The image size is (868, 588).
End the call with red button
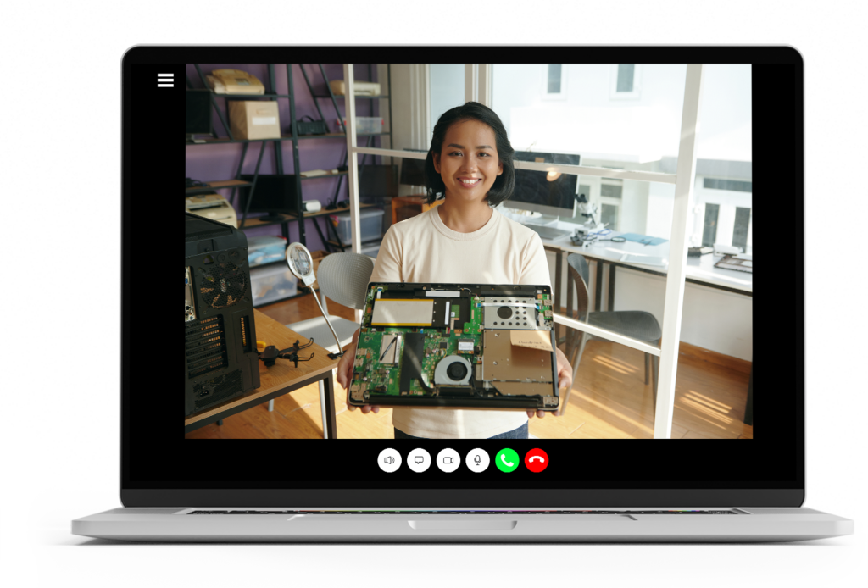(x=537, y=460)
